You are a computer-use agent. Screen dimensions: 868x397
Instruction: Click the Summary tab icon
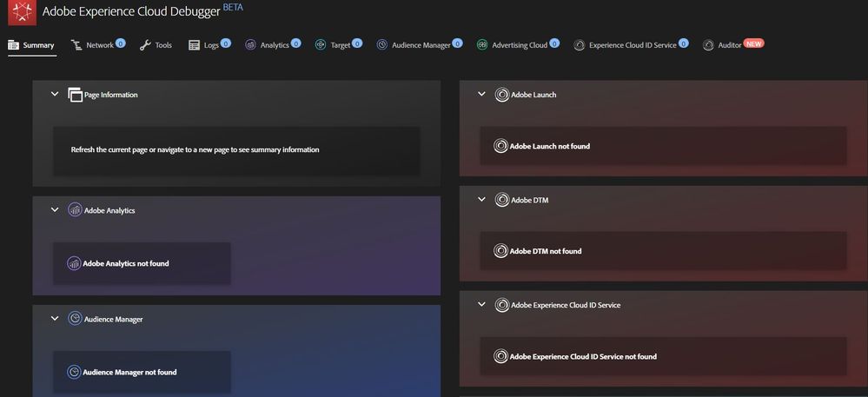point(14,45)
